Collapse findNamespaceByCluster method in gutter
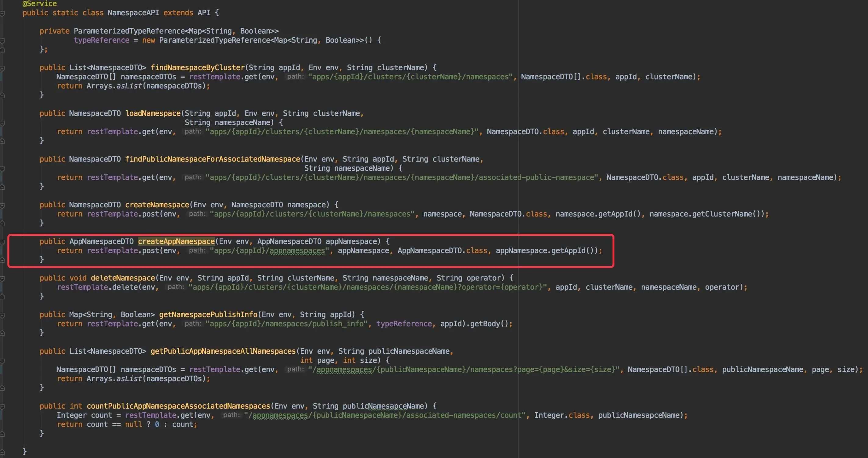This screenshot has height=458, width=868. 2,68
